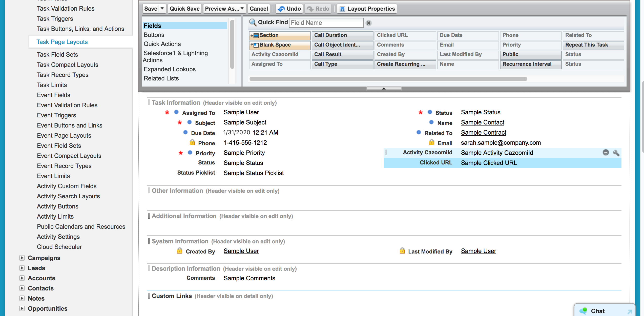Open Layout Properties icon button
This screenshot has width=644, height=316.
tap(342, 9)
